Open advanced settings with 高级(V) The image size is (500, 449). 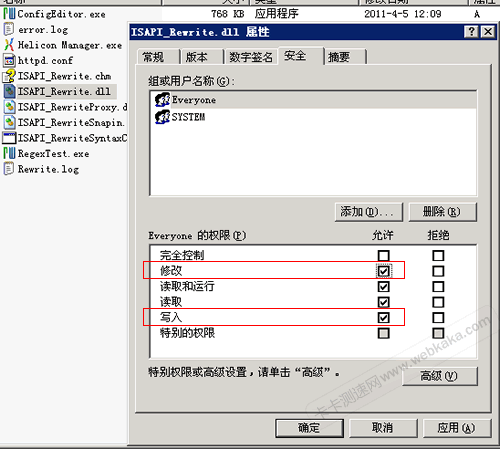click(x=440, y=376)
